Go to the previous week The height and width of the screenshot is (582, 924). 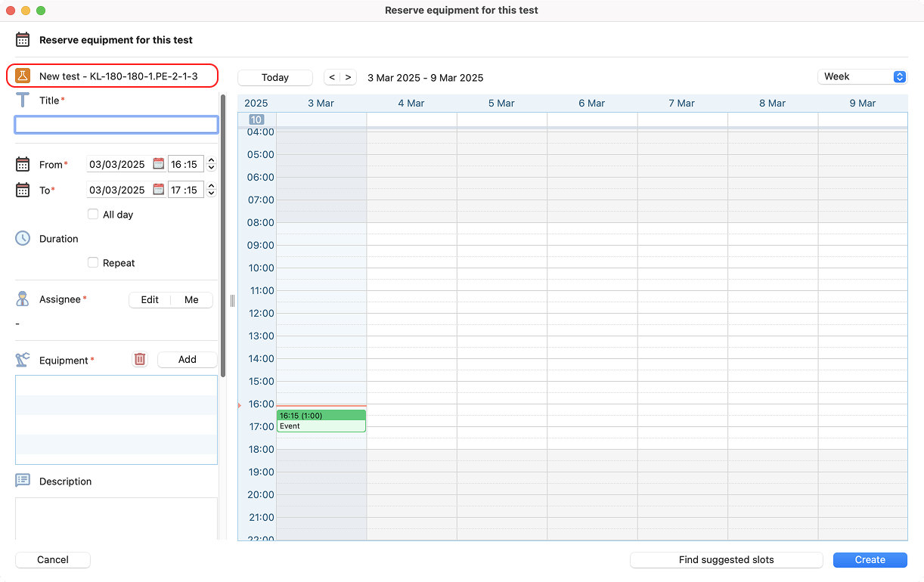click(x=332, y=77)
